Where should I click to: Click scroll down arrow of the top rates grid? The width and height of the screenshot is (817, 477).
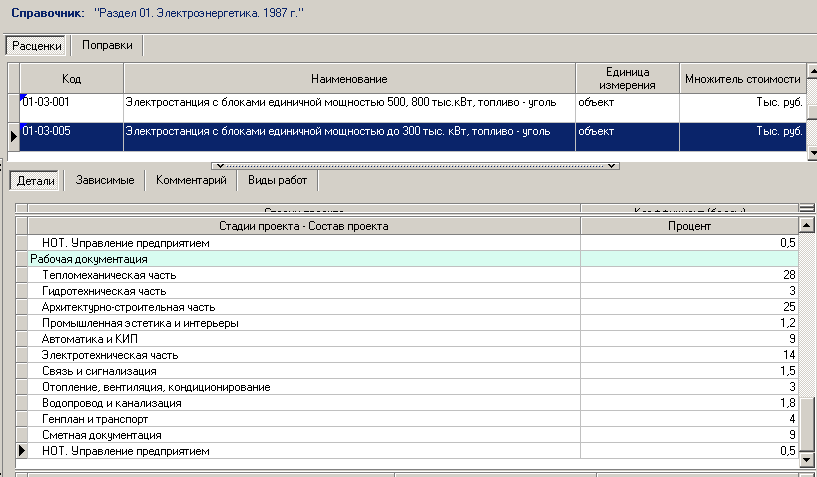(811, 152)
